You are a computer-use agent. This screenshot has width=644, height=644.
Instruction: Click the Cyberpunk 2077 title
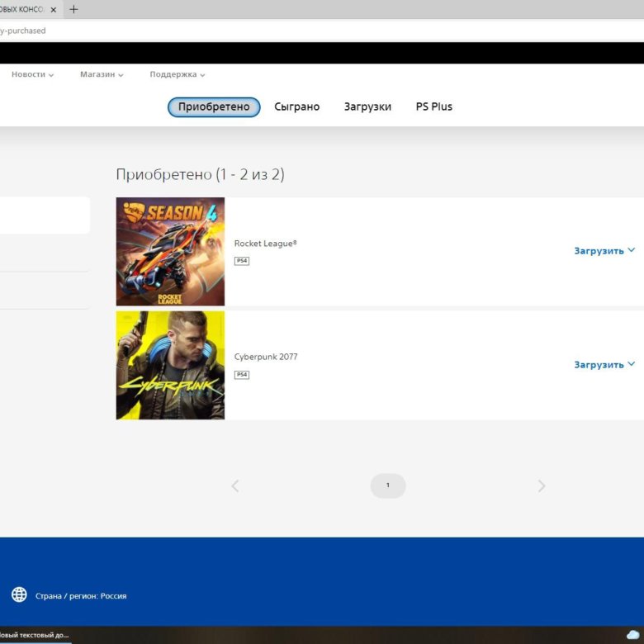point(266,357)
